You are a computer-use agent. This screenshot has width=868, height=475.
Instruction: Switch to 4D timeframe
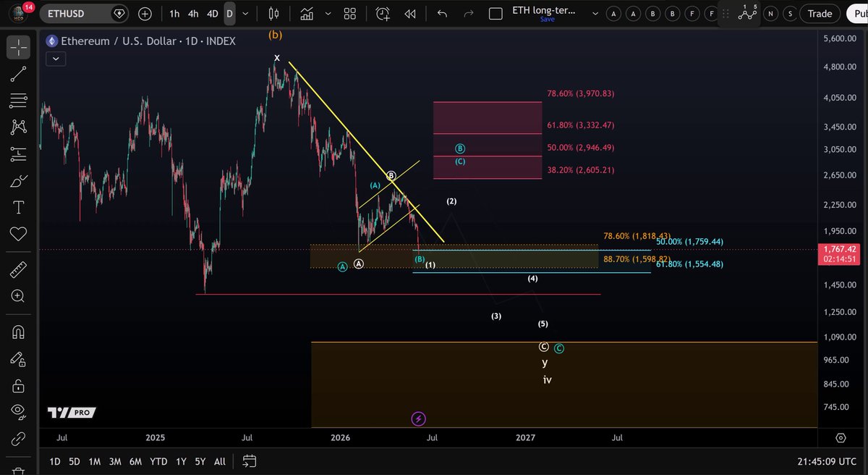[212, 13]
